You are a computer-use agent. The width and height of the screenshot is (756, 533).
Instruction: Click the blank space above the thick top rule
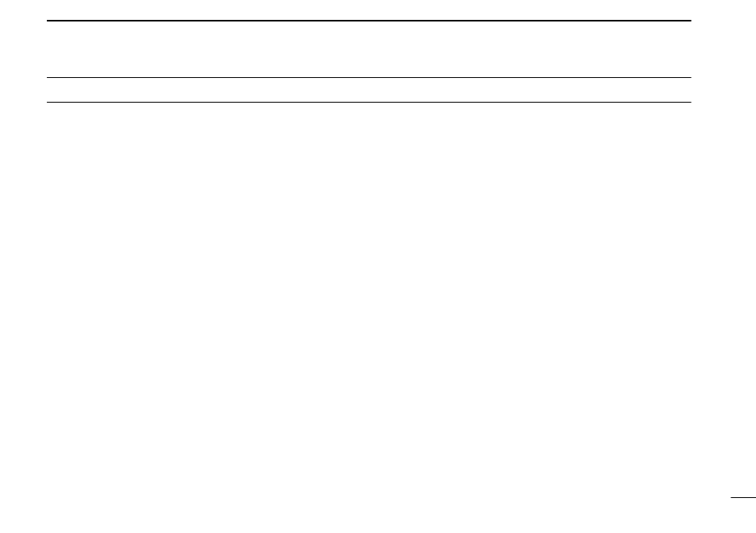(x=368, y=10)
